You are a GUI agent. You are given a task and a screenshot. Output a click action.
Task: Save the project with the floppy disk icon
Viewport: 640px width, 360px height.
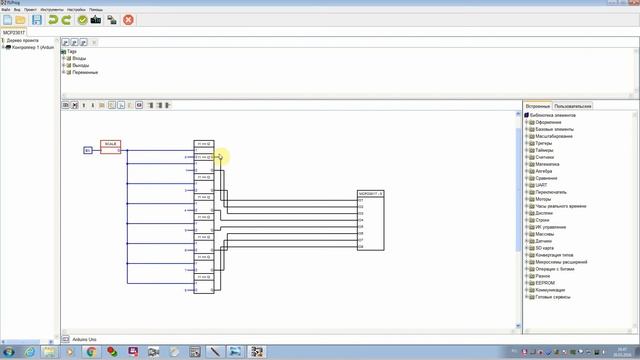[37, 20]
